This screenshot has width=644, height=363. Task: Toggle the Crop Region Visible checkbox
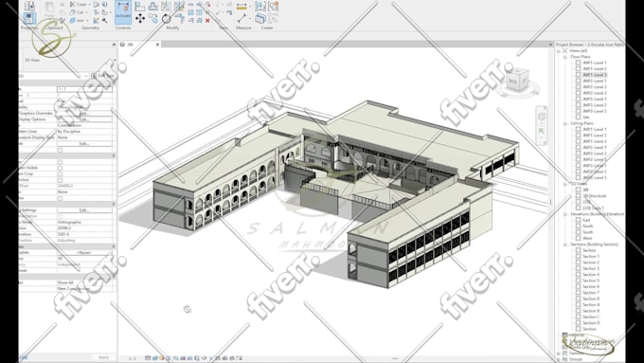(x=60, y=168)
